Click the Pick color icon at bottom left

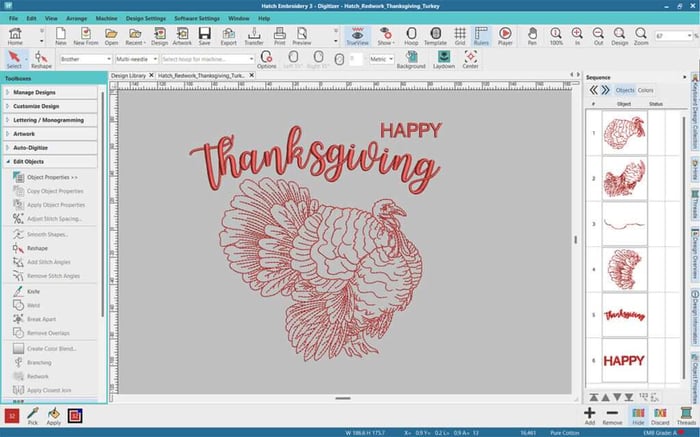pos(32,414)
